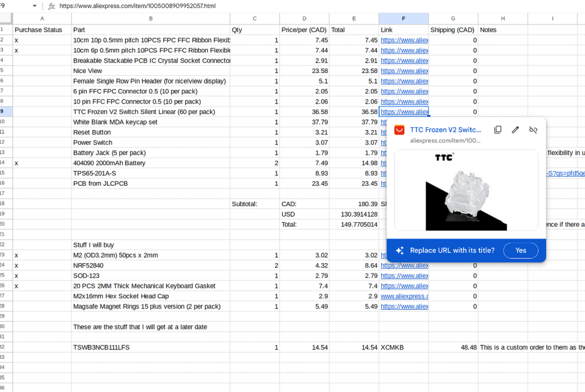Select '20 PCS 2MM Thick Mechanical Keyboard Gasket' cell
The height and width of the screenshot is (392, 585).
point(151,286)
